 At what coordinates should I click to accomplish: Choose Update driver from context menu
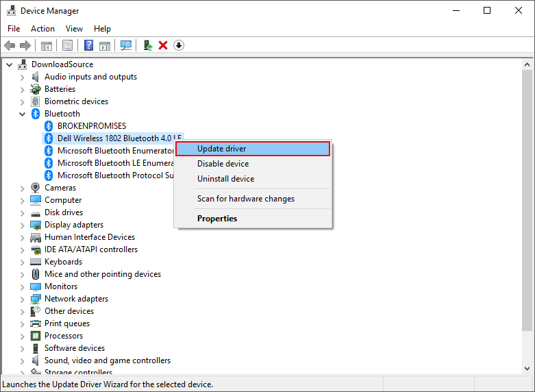point(253,149)
